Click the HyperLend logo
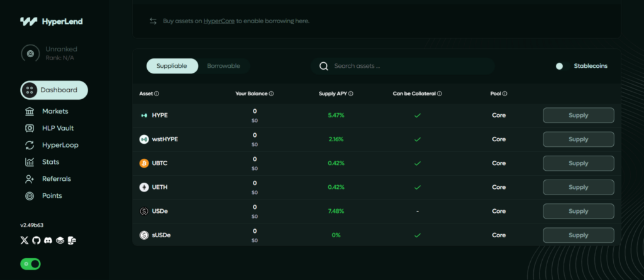 [x=52, y=21]
